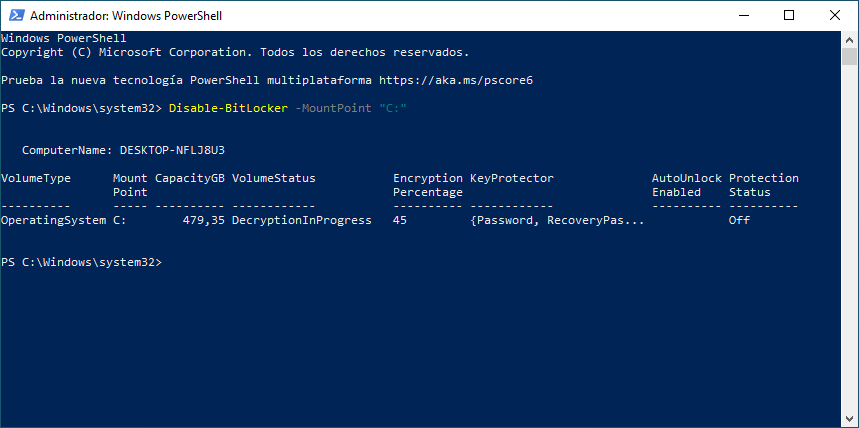Click the KeyProtector column header
Screen dimensions: 859x428
coord(512,178)
